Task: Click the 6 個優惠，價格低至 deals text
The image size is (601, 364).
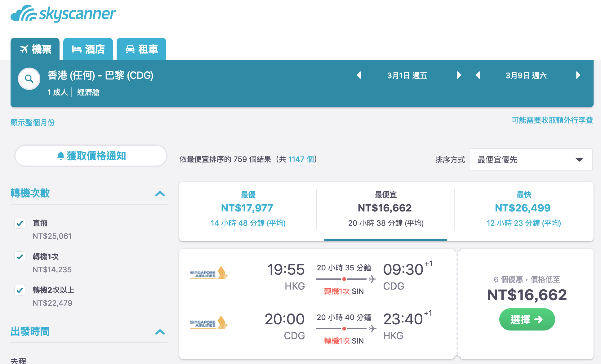Action: click(x=527, y=279)
